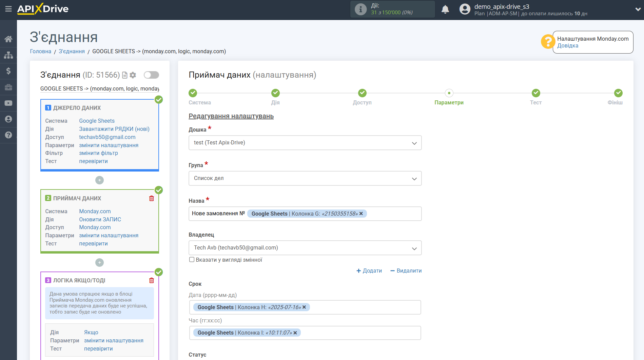Open the briefcase sidebar icon
This screenshot has width=644, height=360.
[8, 87]
